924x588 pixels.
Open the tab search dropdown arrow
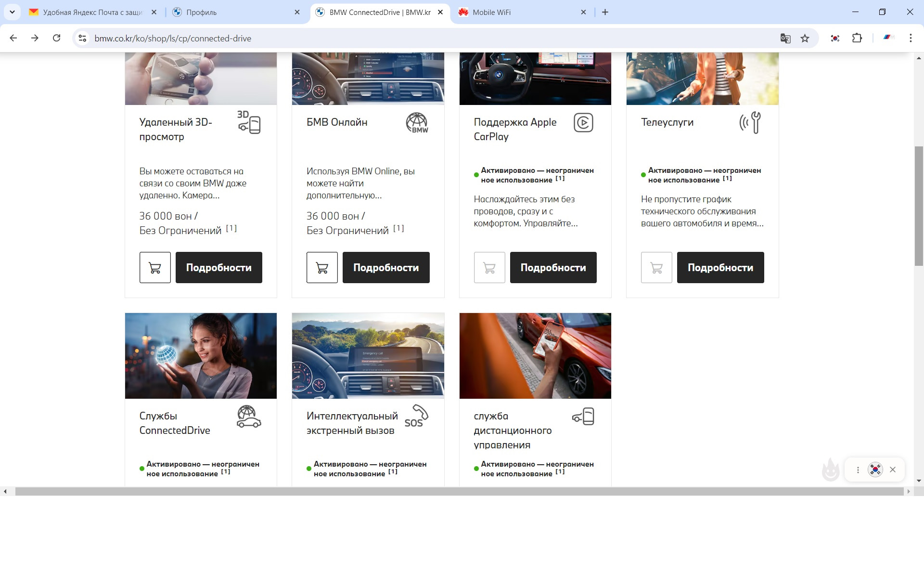pyautogui.click(x=13, y=12)
